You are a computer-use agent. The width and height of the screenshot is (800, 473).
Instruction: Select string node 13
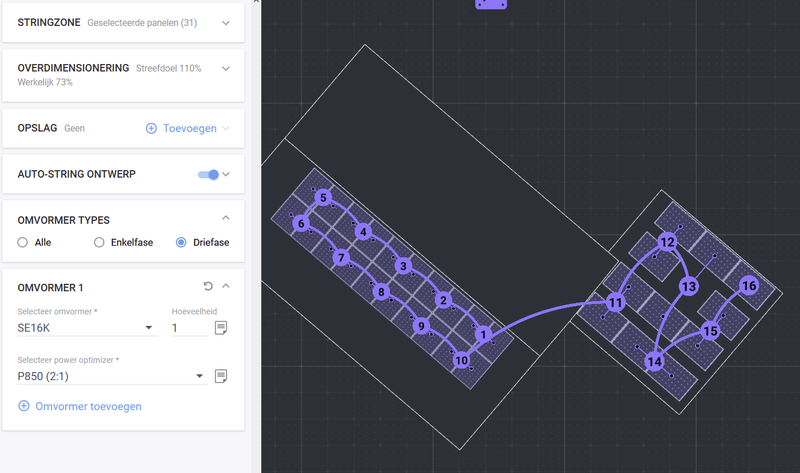coord(689,287)
